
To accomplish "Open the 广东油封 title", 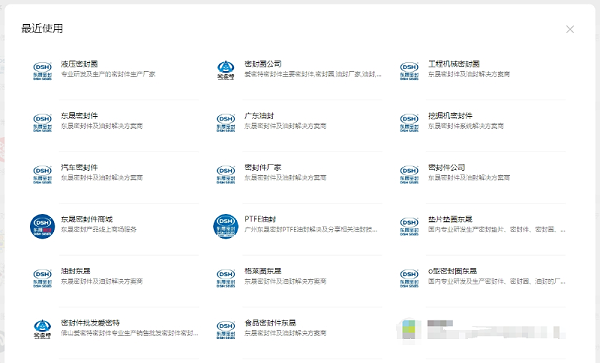I will tap(259, 116).
